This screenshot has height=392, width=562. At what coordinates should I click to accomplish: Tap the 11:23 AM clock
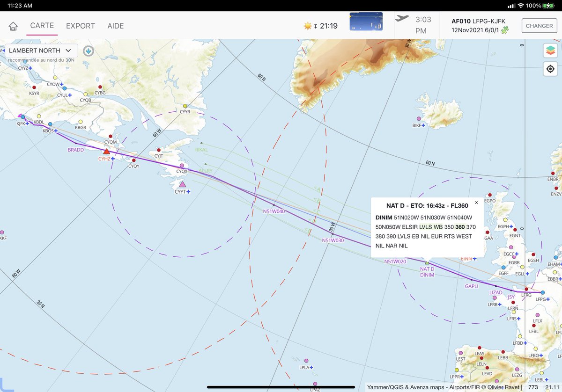click(20, 6)
